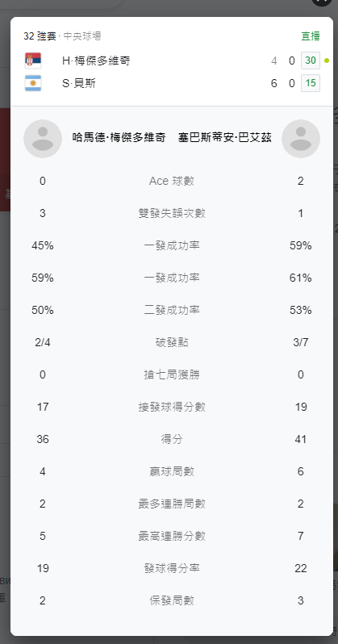The image size is (338, 644).
Task: Click the Argentina flag icon
Action: (x=33, y=83)
